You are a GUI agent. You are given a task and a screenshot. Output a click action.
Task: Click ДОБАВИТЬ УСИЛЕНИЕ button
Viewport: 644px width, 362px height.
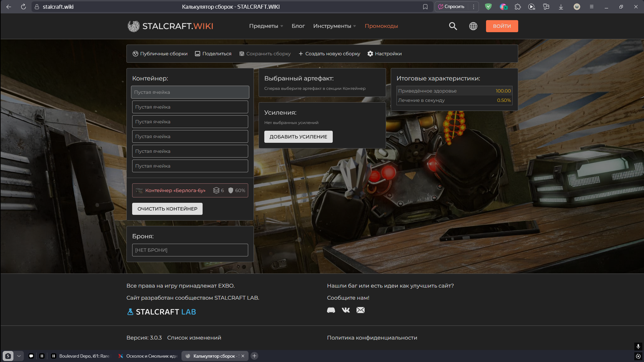point(298,137)
